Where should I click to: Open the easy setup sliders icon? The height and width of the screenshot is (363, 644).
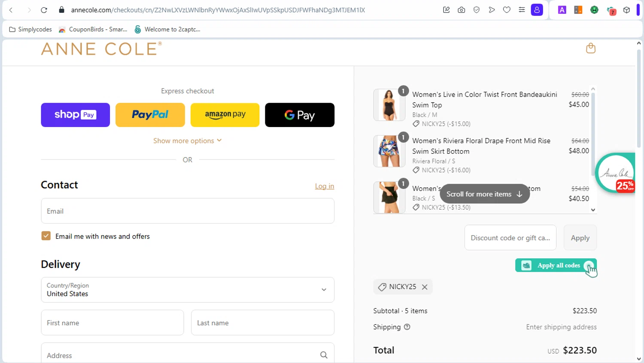[x=522, y=10]
